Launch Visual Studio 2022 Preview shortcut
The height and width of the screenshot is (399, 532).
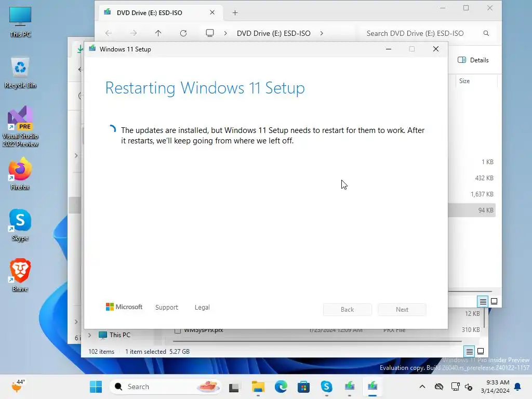20,126
